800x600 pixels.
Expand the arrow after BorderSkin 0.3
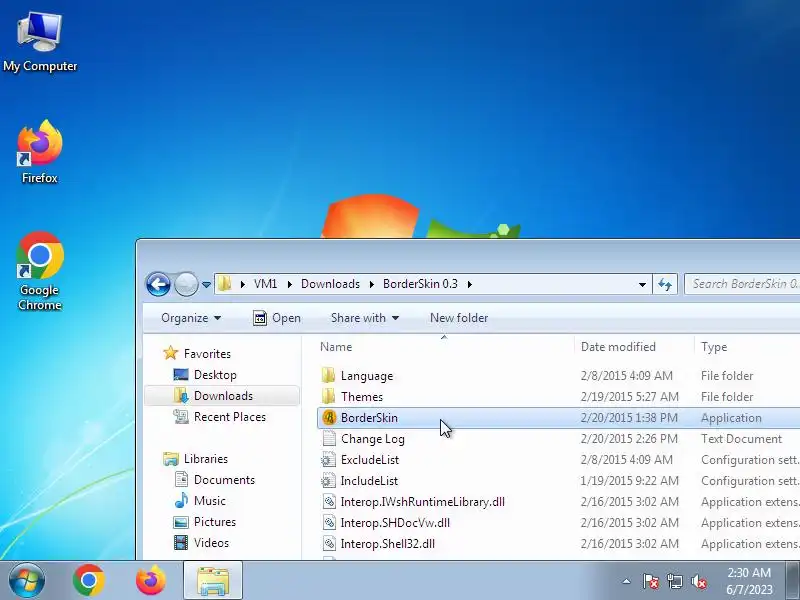click(469, 284)
